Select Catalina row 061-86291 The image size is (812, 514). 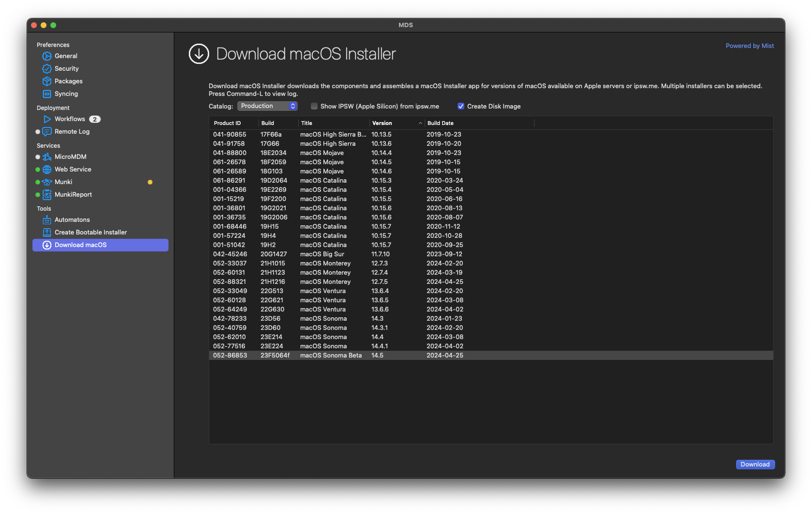click(x=491, y=181)
